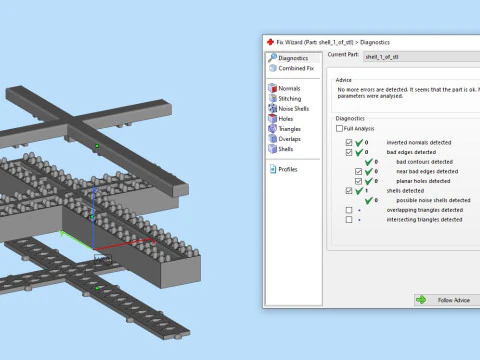Enable intersecting triangles detected checkbox
Image resolution: width=480 pixels, height=360 pixels.
point(349,220)
